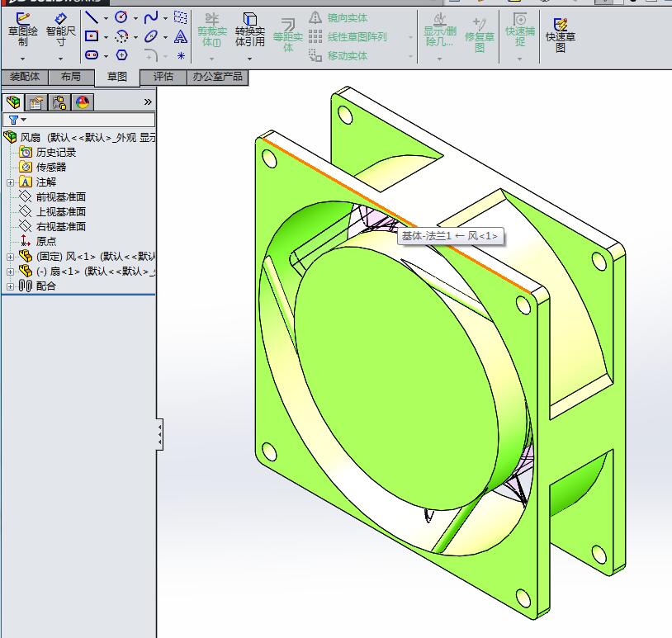Click 快速草图 rapid sketch tool
The image size is (672, 638).
pyautogui.click(x=561, y=35)
